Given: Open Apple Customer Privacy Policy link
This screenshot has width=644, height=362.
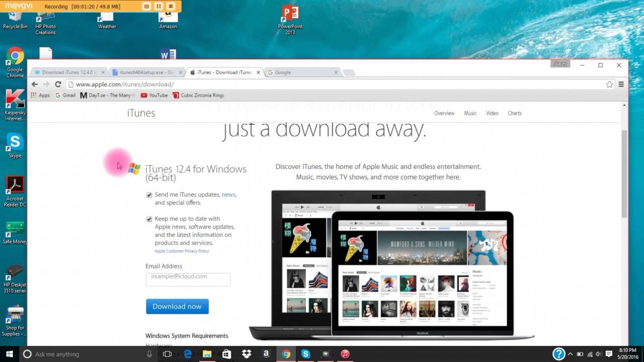Looking at the screenshot, I should click(x=182, y=251).
